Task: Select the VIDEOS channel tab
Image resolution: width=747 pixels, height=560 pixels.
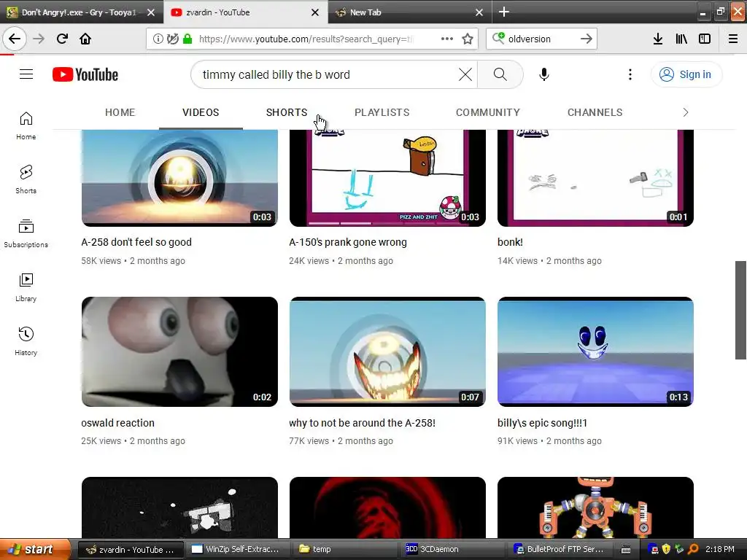Action: point(201,112)
